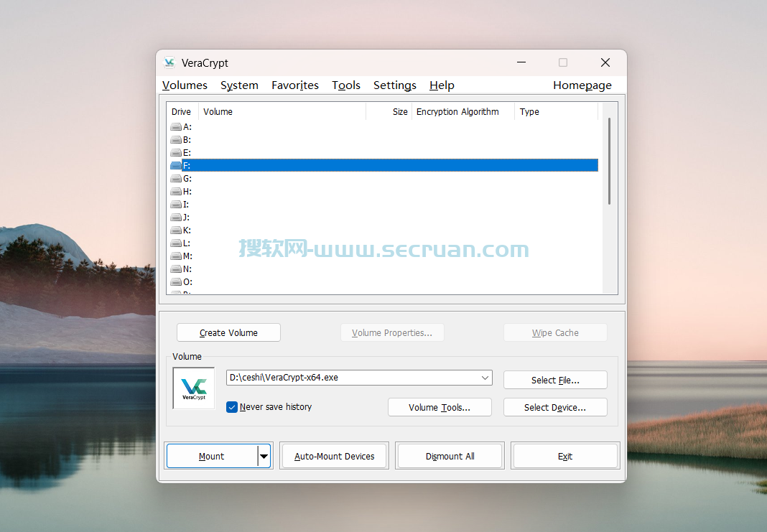
Task: Click the Volume Properties... button
Action: pyautogui.click(x=392, y=332)
